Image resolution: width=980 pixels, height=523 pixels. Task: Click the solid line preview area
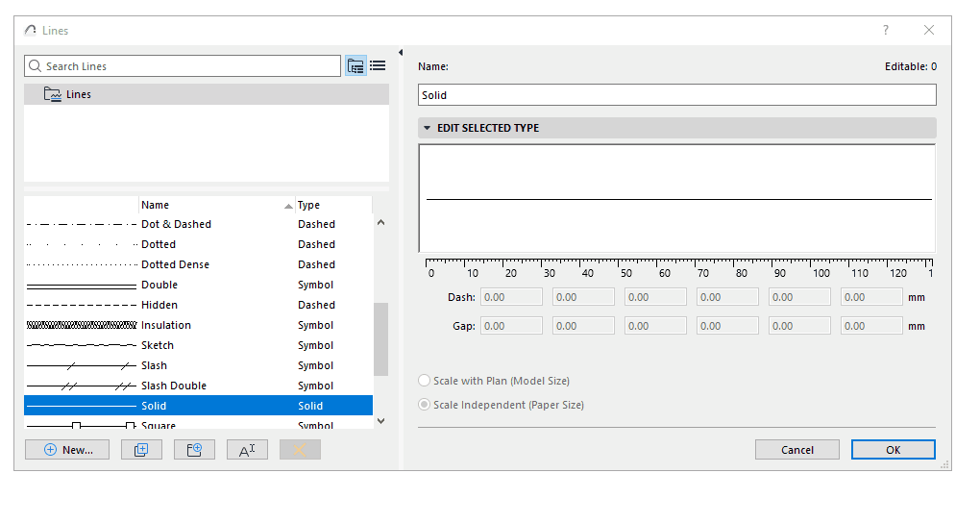coord(677,198)
